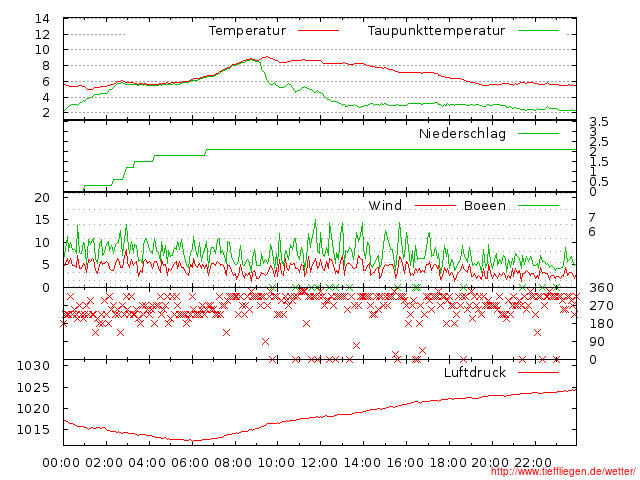Screen dimensions: 640x480
Task: Click the 1025 pressure axis value
Action: click(x=33, y=387)
